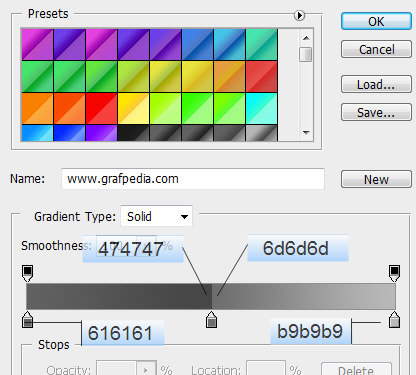Select the middle color stop below gradient bar
The width and height of the screenshot is (416, 375).
pyautogui.click(x=211, y=319)
